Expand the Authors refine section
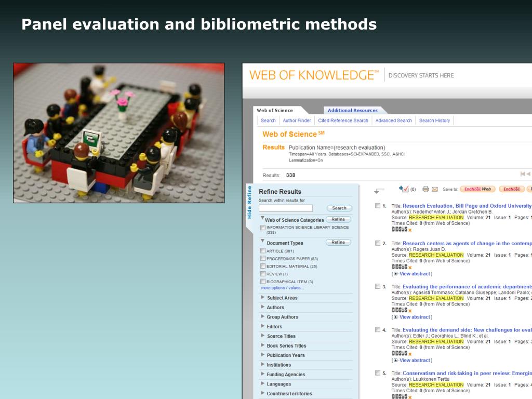The image size is (532, 399). (x=262, y=307)
